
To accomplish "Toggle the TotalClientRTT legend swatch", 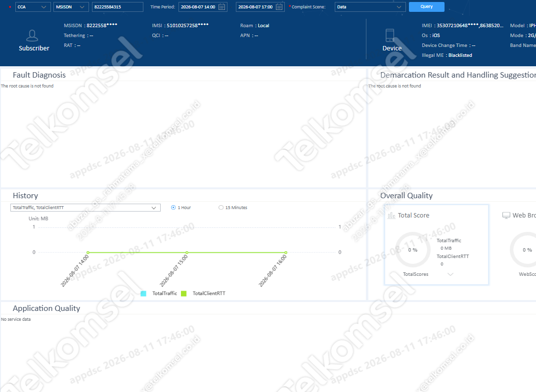I will (x=183, y=294).
